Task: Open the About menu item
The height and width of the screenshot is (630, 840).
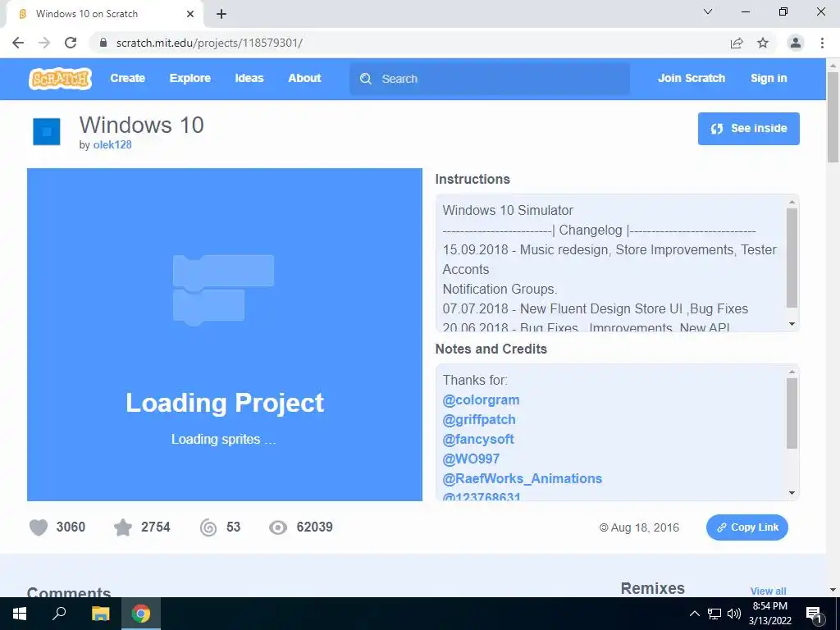Action: pos(304,78)
